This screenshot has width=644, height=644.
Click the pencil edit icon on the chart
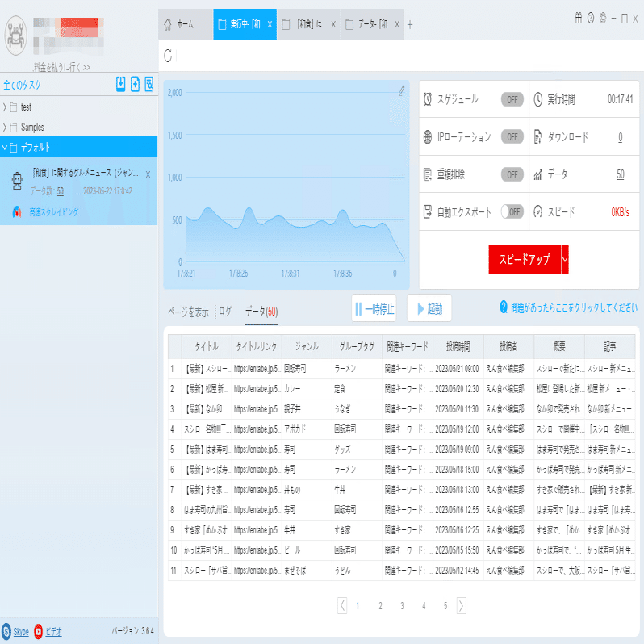(401, 90)
